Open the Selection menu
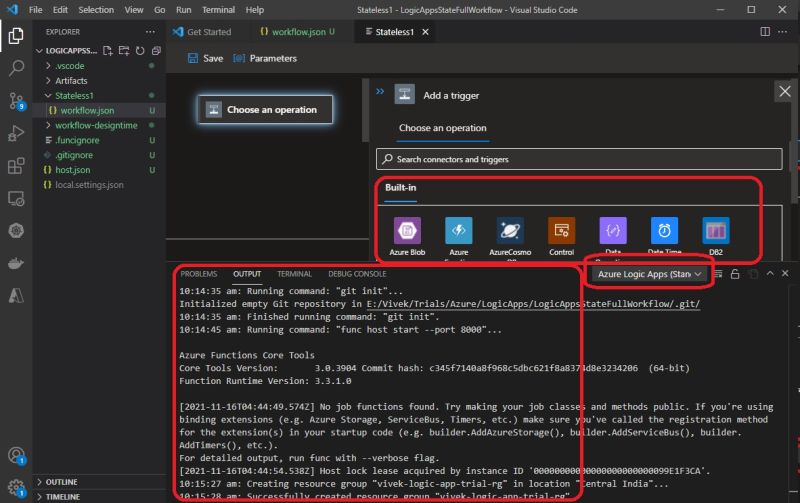The width and height of the screenshot is (800, 503). (x=96, y=10)
